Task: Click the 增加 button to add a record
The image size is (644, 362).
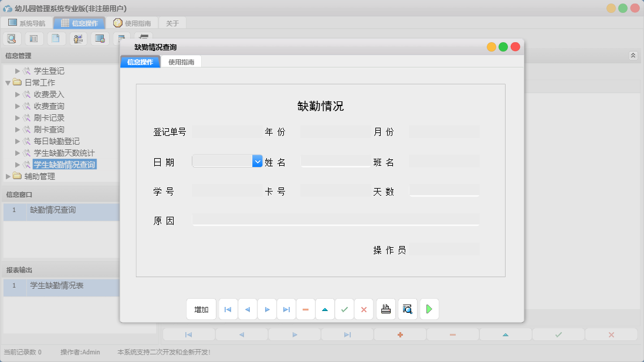Action: 201,309
